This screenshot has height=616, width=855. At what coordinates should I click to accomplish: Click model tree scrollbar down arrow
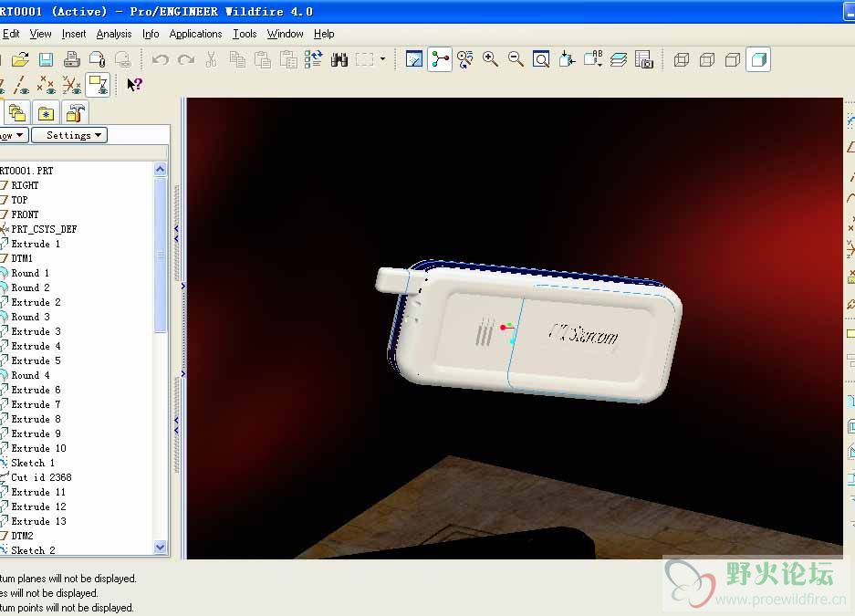coord(160,547)
